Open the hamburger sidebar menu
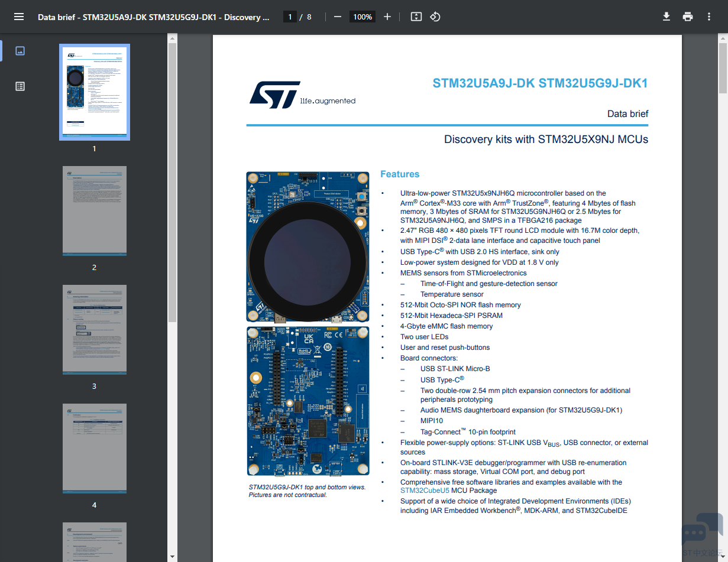The height and width of the screenshot is (562, 728). pyautogui.click(x=19, y=17)
